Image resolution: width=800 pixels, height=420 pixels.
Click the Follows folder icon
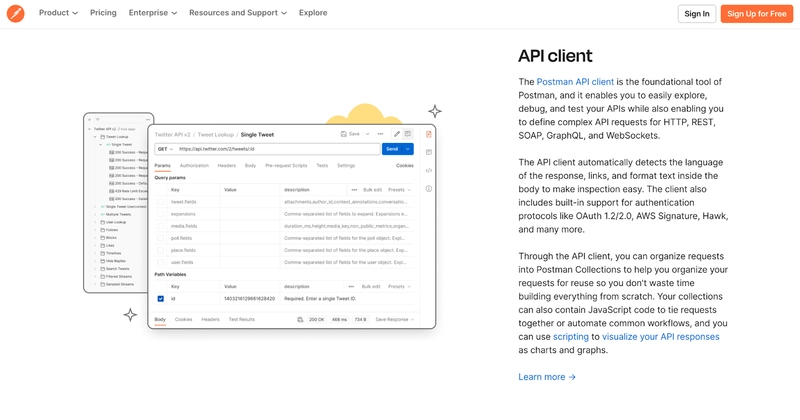pyautogui.click(x=103, y=230)
